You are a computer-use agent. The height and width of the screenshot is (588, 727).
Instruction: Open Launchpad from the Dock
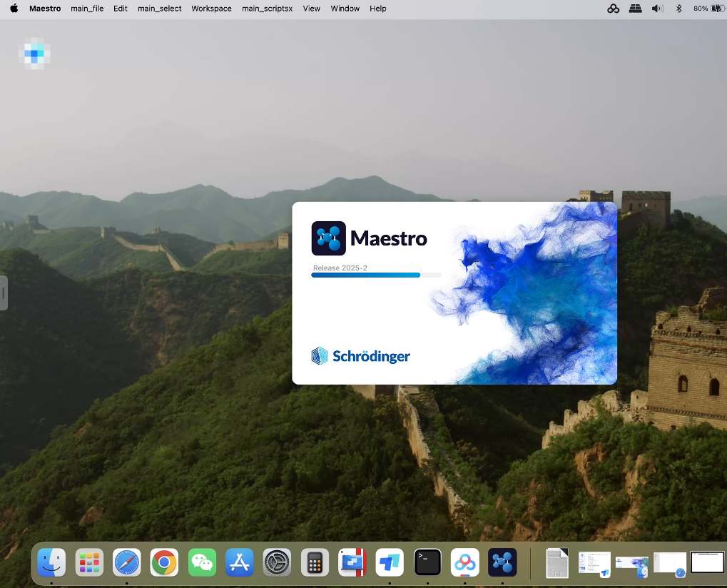(89, 562)
